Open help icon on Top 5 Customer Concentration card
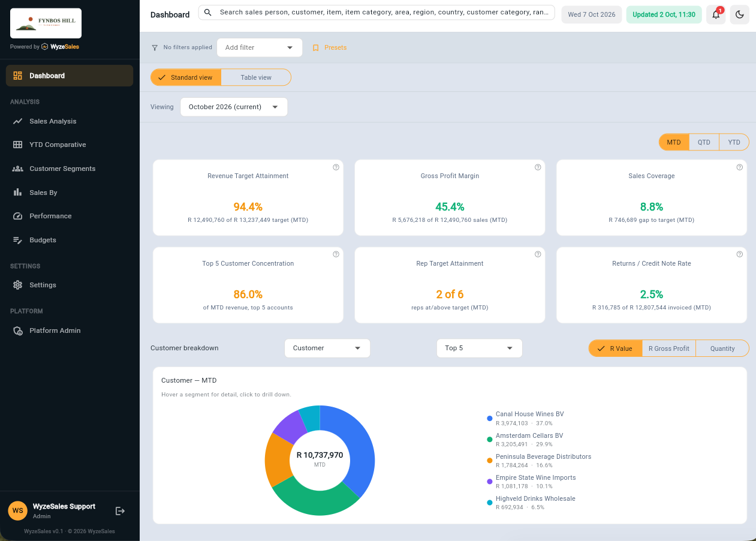Screen dimensions: 756x541 click(336, 254)
